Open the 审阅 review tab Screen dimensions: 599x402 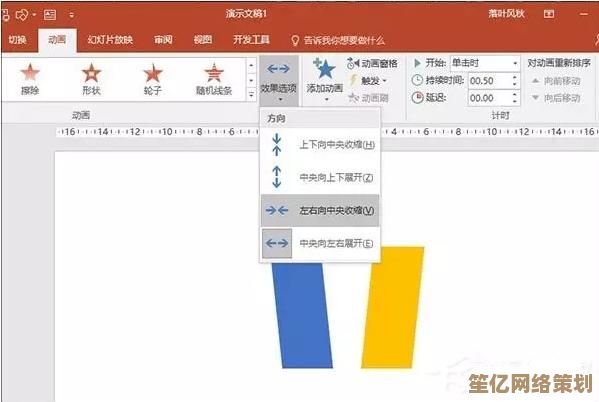[163, 40]
